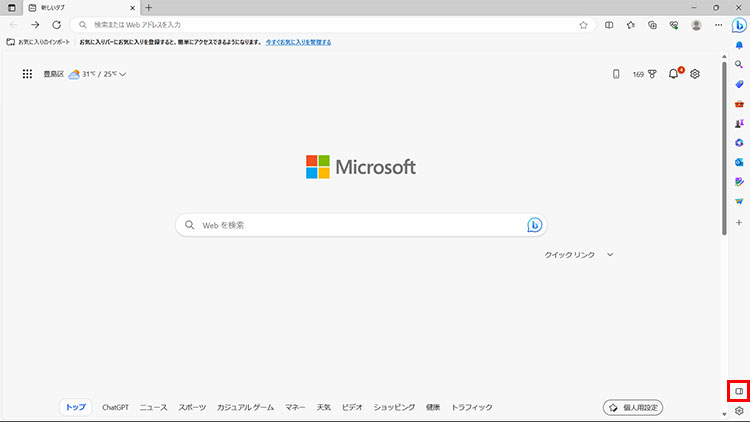Open the sidebar Outlook icon
Screen dimensions: 750x422
coord(739,162)
